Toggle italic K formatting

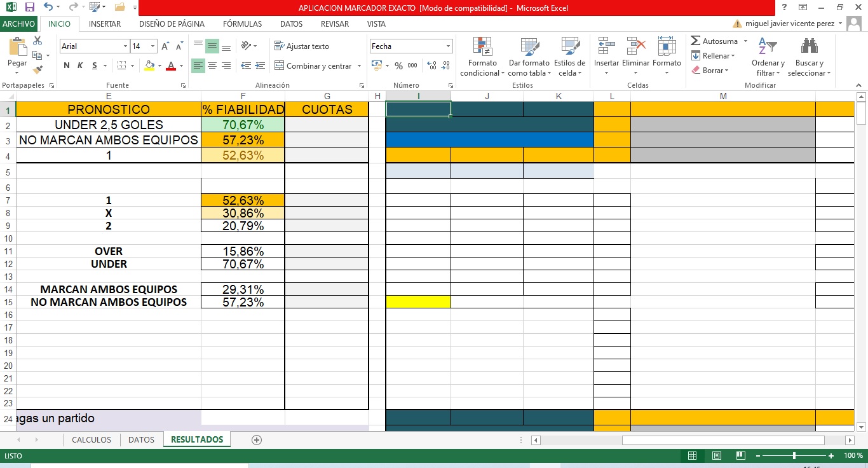[x=80, y=65]
